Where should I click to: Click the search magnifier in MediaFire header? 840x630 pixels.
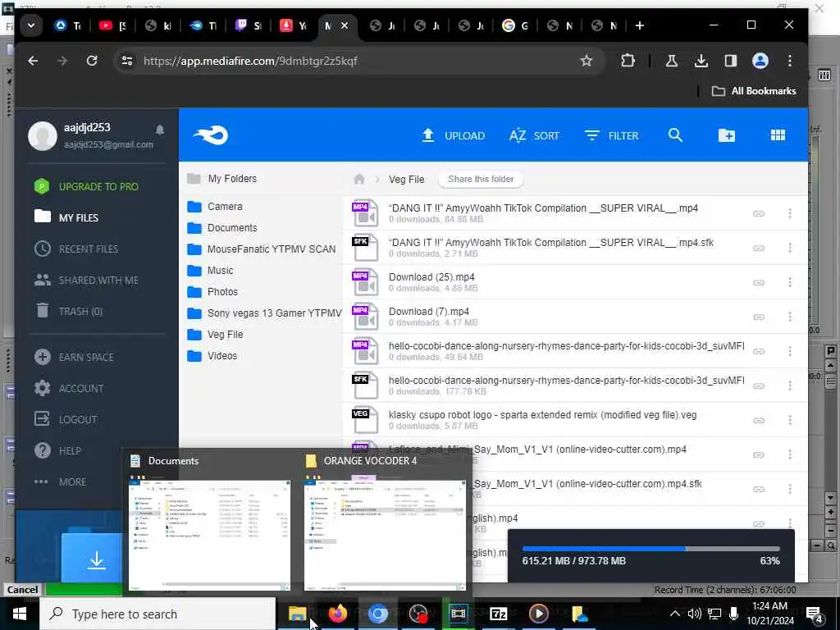click(676, 135)
